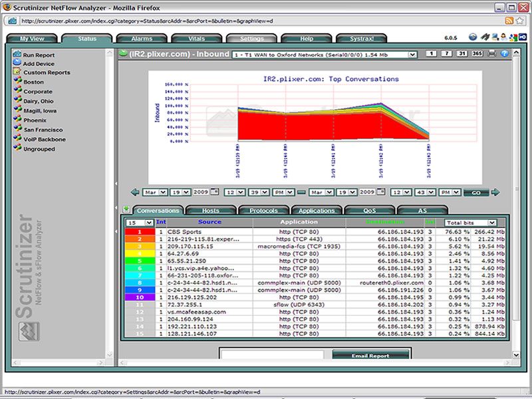This screenshot has height=399, width=532.
Task: Click the binoculars search icon
Action: click(x=485, y=37)
